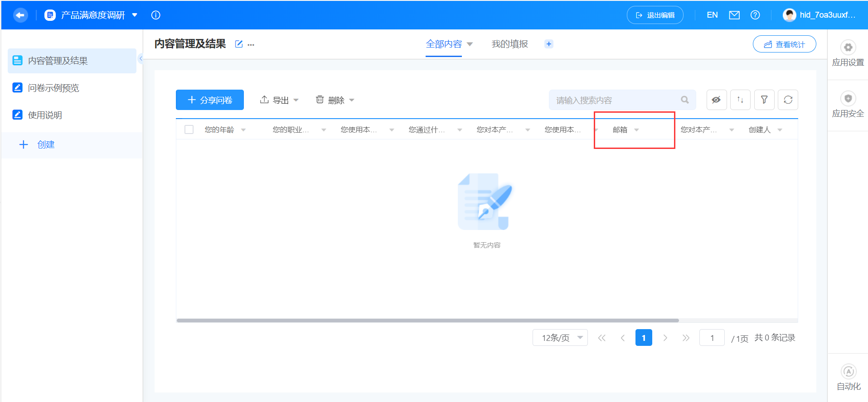
Task: Add a new view tab with the plus icon
Action: (549, 44)
